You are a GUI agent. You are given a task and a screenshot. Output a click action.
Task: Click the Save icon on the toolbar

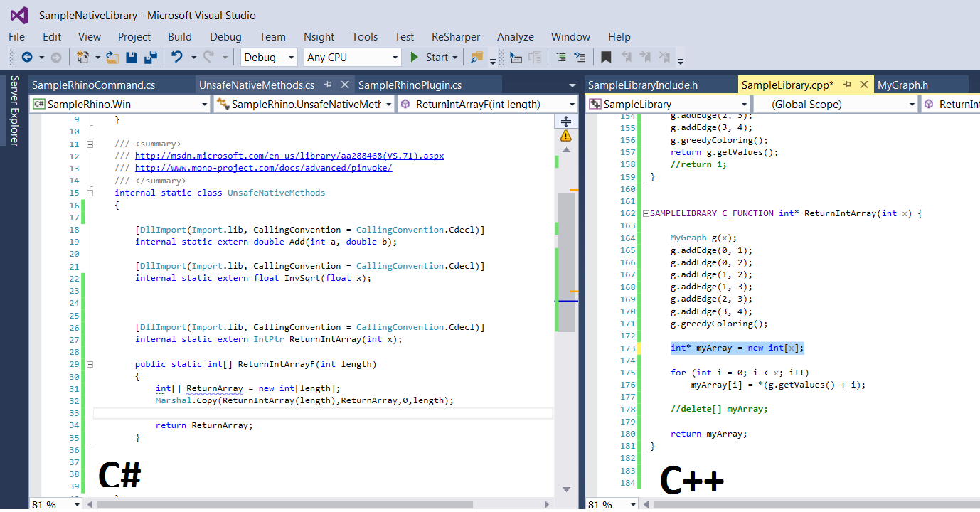coord(131,57)
